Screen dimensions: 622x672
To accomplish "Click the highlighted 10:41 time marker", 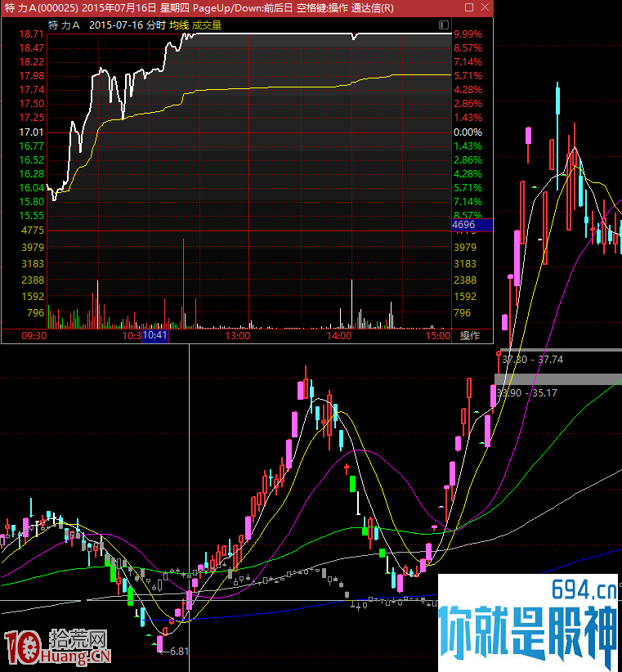I will pyautogui.click(x=155, y=335).
